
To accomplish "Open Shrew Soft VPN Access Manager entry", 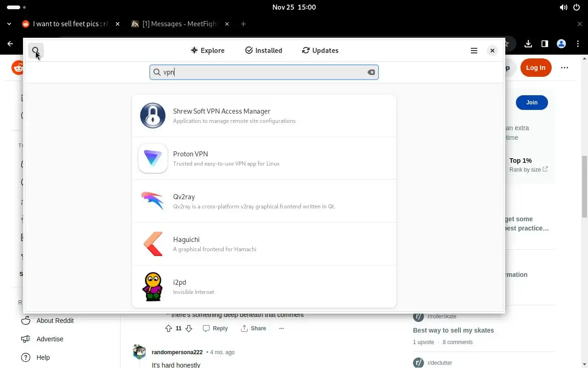I will [264, 115].
